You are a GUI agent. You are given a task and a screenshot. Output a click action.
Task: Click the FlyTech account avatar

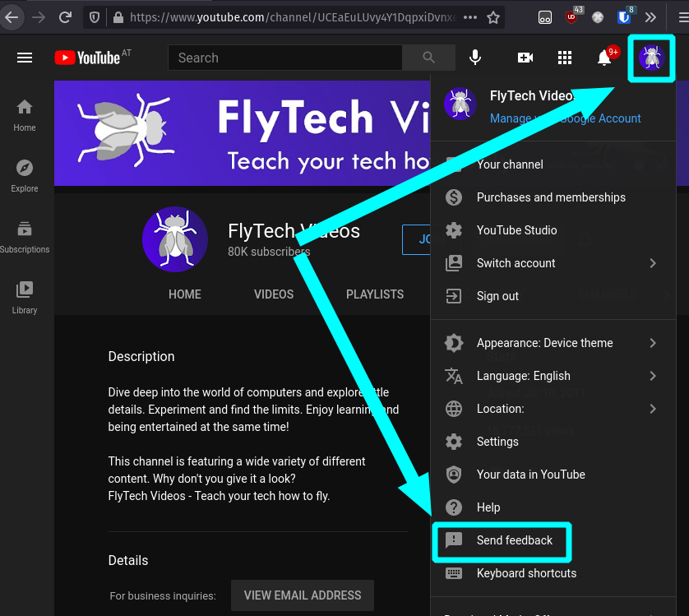pyautogui.click(x=651, y=58)
